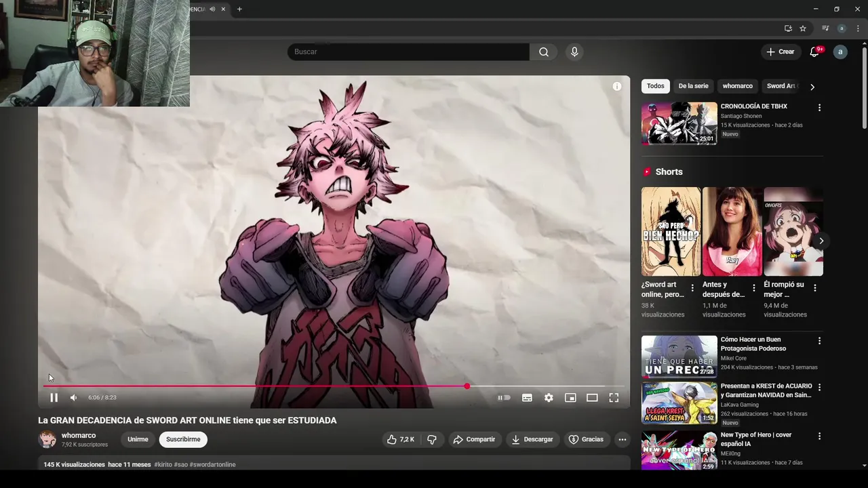Open CRONOLOGÍA DE TBHX video thumbnail
Screen dimensions: 868x488
[x=679, y=123]
